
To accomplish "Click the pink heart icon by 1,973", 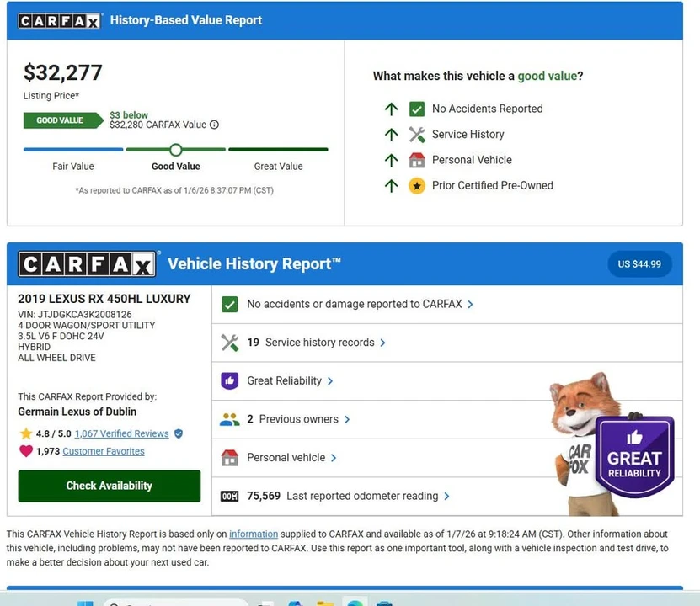I will point(26,451).
